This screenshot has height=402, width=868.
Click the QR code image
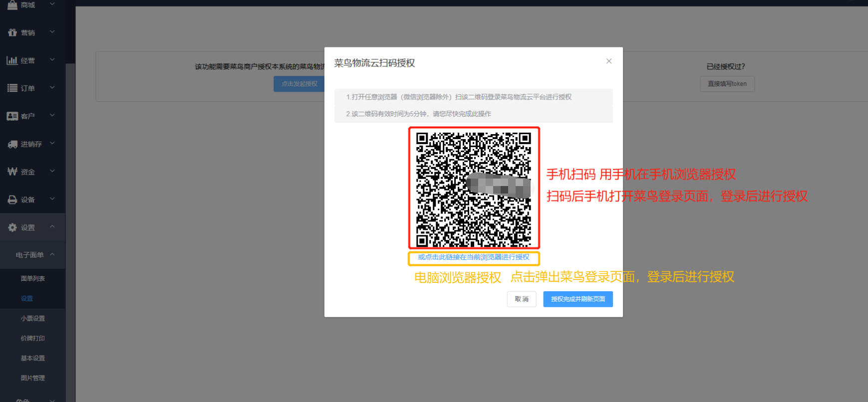click(x=474, y=189)
